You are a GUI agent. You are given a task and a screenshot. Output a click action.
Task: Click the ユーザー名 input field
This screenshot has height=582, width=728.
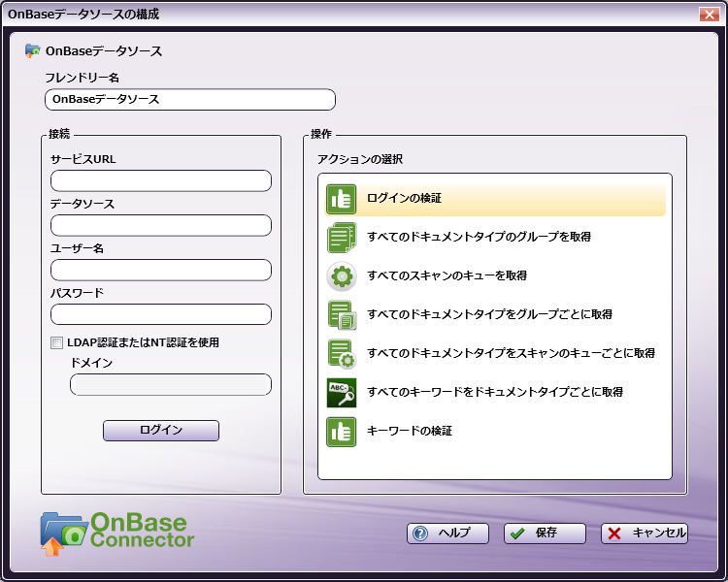pyautogui.click(x=161, y=270)
